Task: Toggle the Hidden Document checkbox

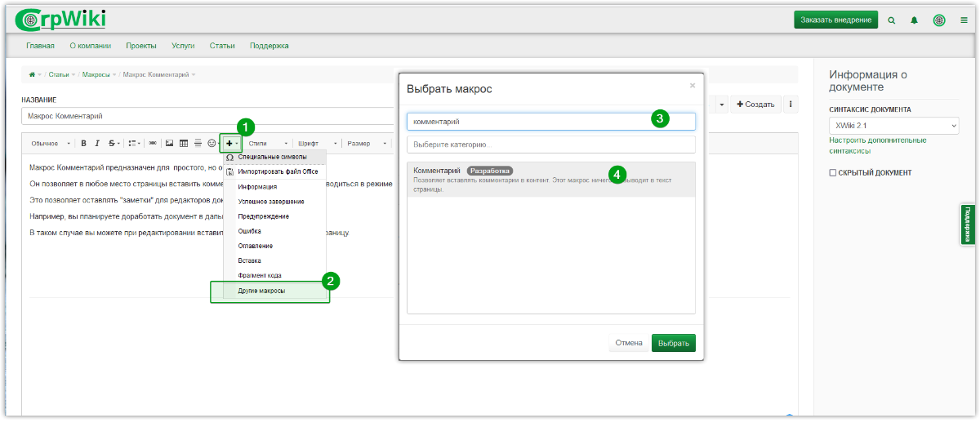Action: pos(832,173)
